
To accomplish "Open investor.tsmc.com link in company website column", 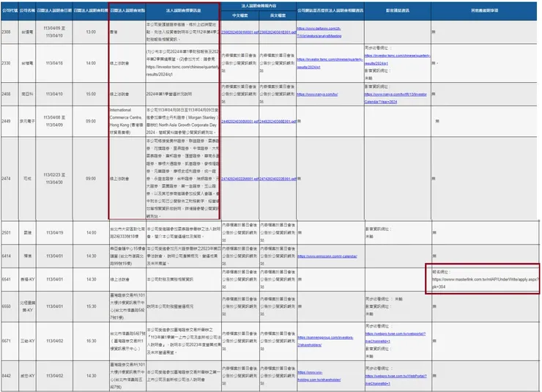I will pos(330,63).
